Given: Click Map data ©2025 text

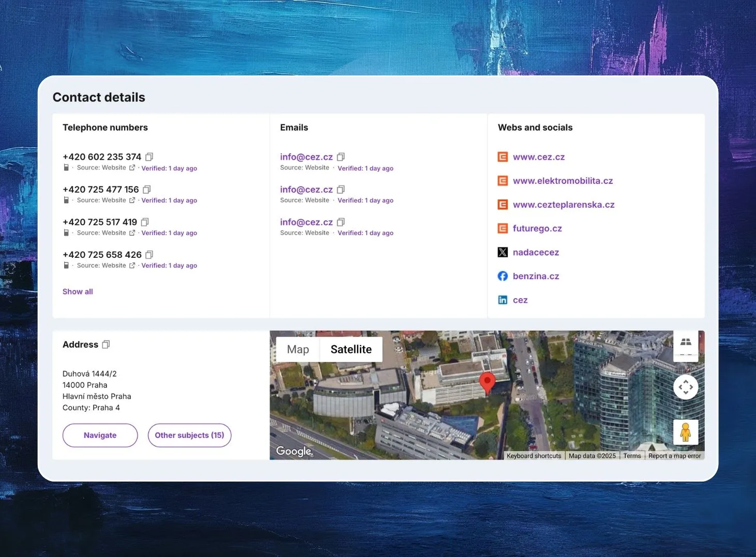Looking at the screenshot, I should pyautogui.click(x=592, y=456).
